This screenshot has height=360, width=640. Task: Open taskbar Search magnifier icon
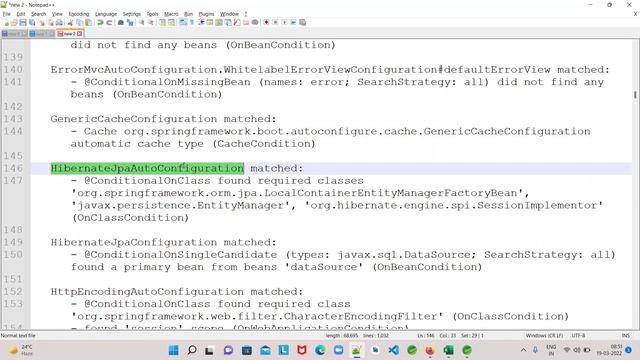[x=191, y=350]
